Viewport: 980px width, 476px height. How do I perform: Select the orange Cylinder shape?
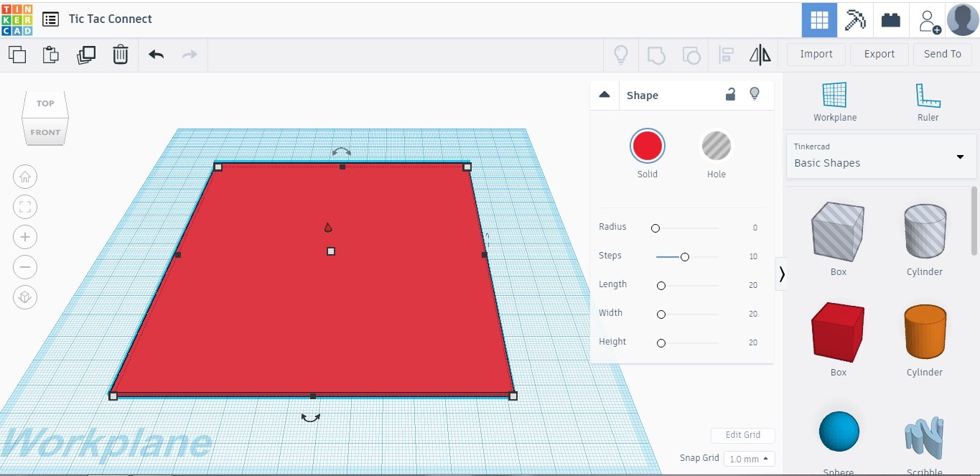(924, 332)
